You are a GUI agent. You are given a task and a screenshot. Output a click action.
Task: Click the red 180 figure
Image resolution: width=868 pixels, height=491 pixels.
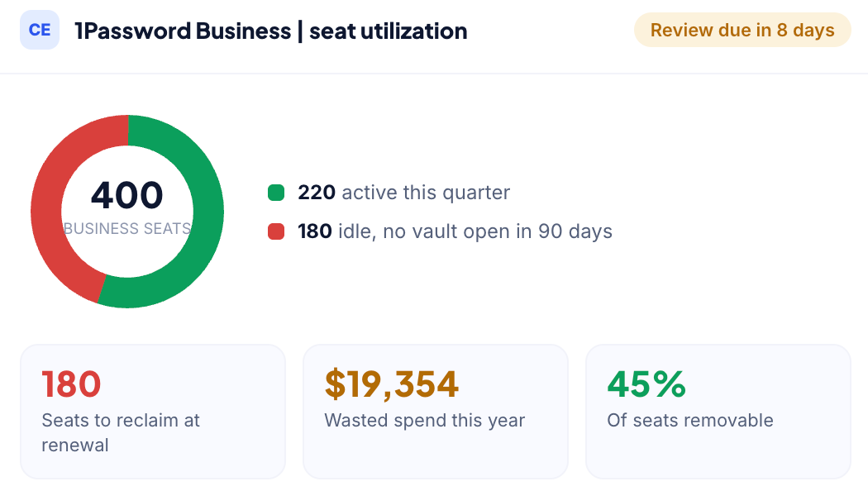[71, 384]
